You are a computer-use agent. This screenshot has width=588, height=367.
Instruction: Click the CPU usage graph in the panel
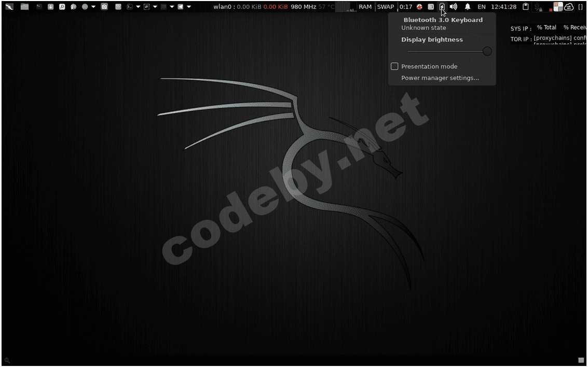pos(345,7)
